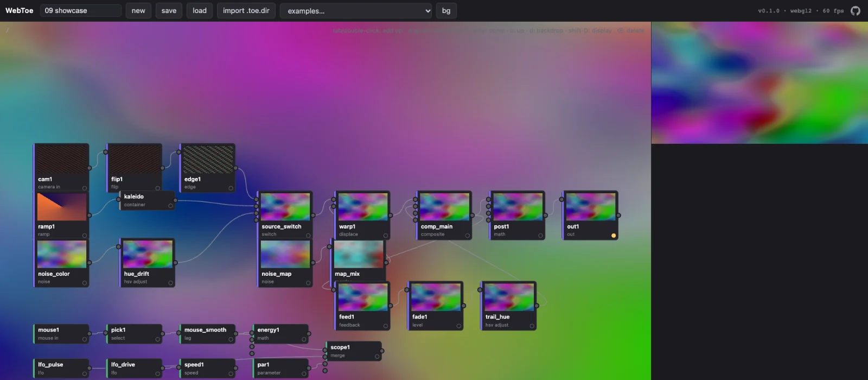Select the par1 parameter node
Screen dimensions: 868x380
pos(280,369)
